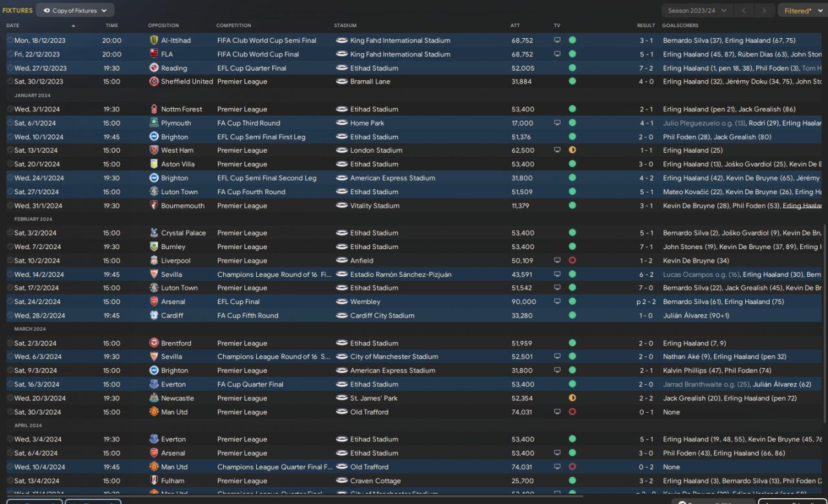The height and width of the screenshot is (504, 828).
Task: Click the Nottm Forest club badge
Action: pyautogui.click(x=154, y=109)
